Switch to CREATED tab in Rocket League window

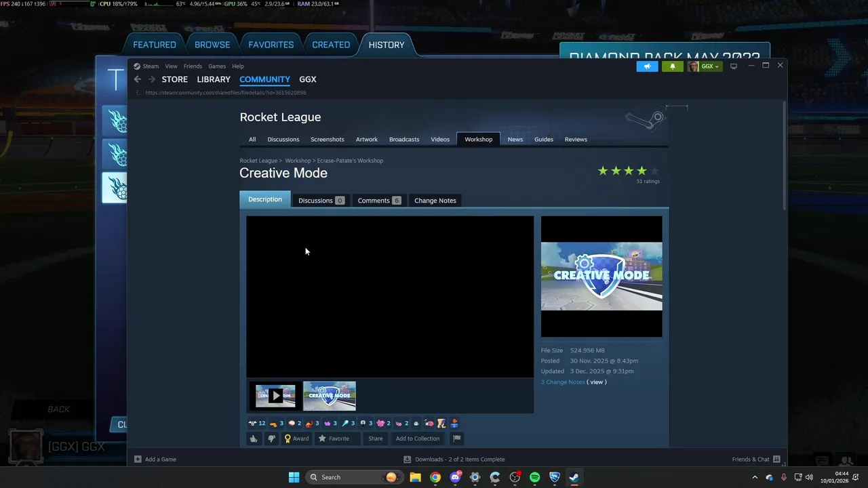click(x=331, y=45)
